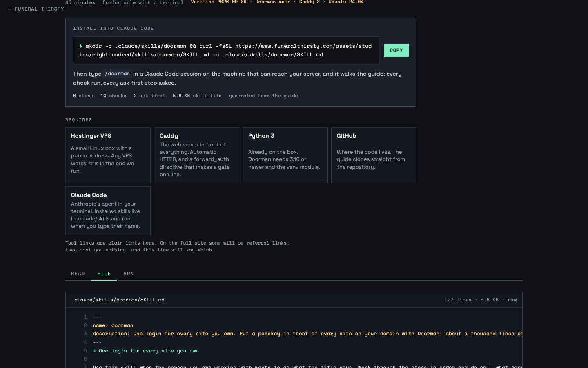
Task: Click the '# One login for every site you own' line
Action: point(146,351)
